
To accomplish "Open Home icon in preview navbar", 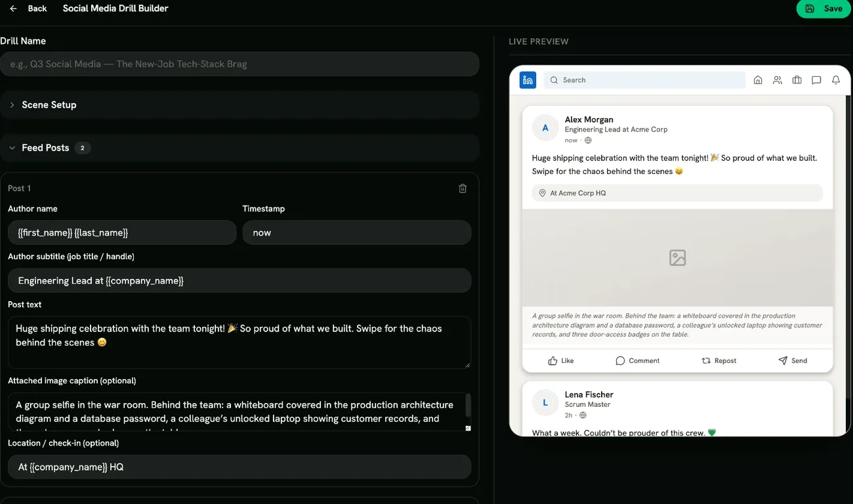I will (758, 80).
